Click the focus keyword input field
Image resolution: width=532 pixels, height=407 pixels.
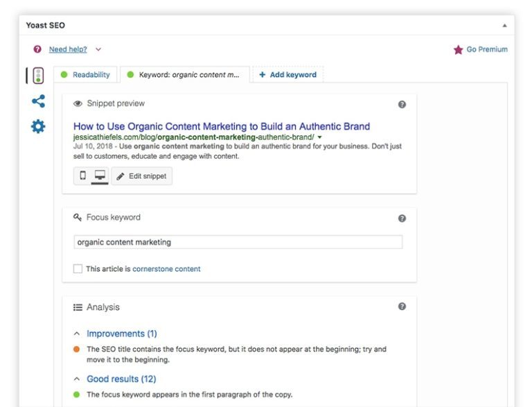(x=238, y=242)
